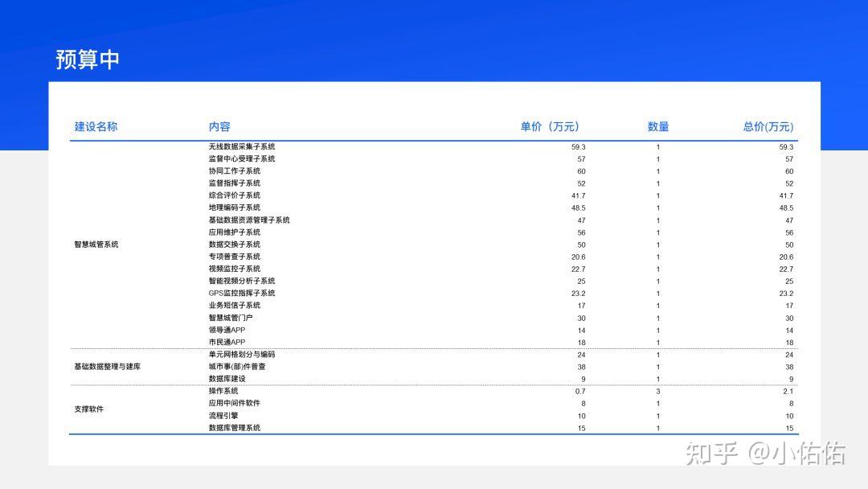The image size is (868, 489).
Task: Click unit price 41.7 for 综合评价子系统
Action: click(x=579, y=196)
